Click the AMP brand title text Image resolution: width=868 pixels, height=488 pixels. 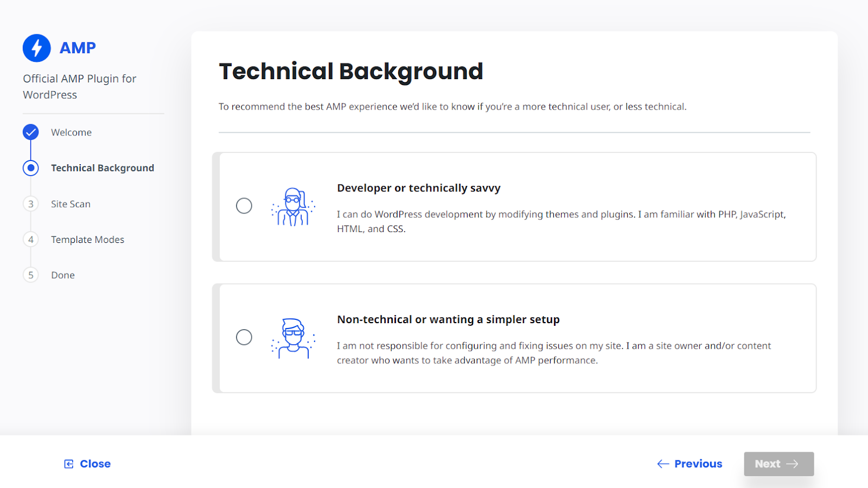pyautogui.click(x=78, y=48)
